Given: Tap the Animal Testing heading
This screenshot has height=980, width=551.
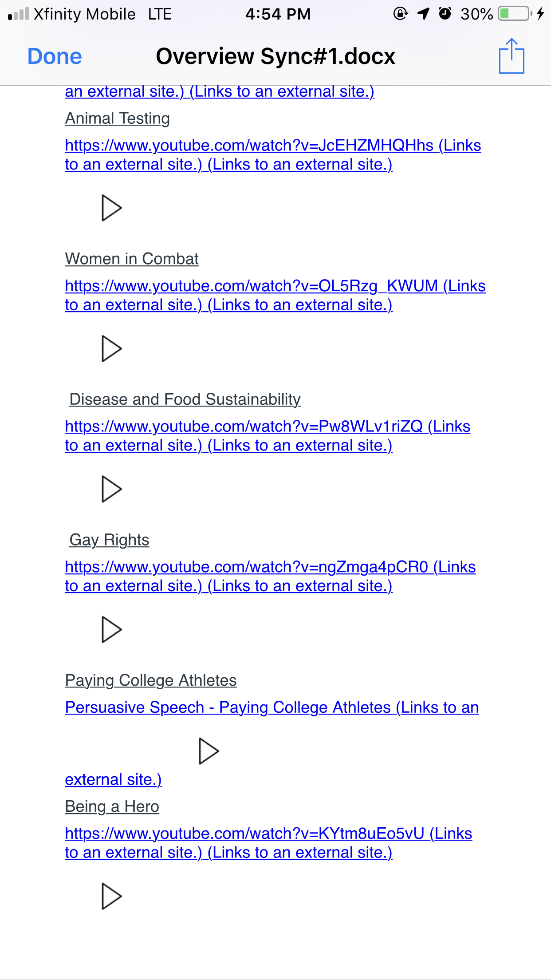Looking at the screenshot, I should point(118,119).
